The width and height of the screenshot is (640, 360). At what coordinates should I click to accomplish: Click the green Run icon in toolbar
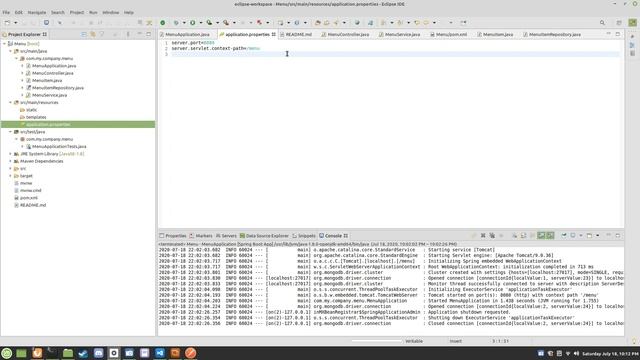click(x=193, y=23)
